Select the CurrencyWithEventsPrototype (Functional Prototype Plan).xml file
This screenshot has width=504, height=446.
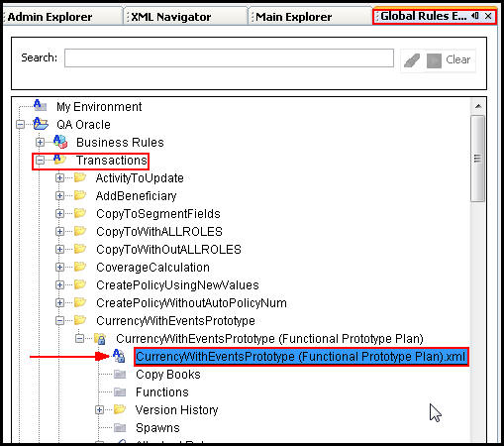click(x=301, y=357)
